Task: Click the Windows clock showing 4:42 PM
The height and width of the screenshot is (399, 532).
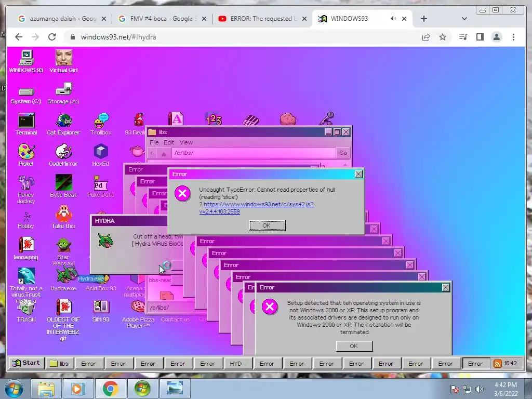Action: [x=506, y=389]
